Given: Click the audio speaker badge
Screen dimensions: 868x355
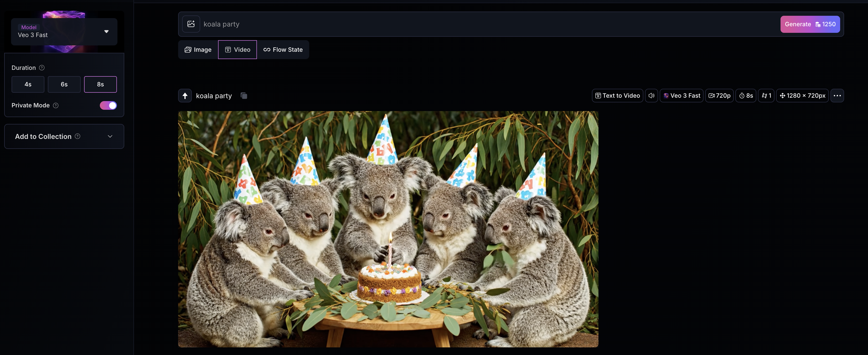Looking at the screenshot, I should (x=651, y=96).
